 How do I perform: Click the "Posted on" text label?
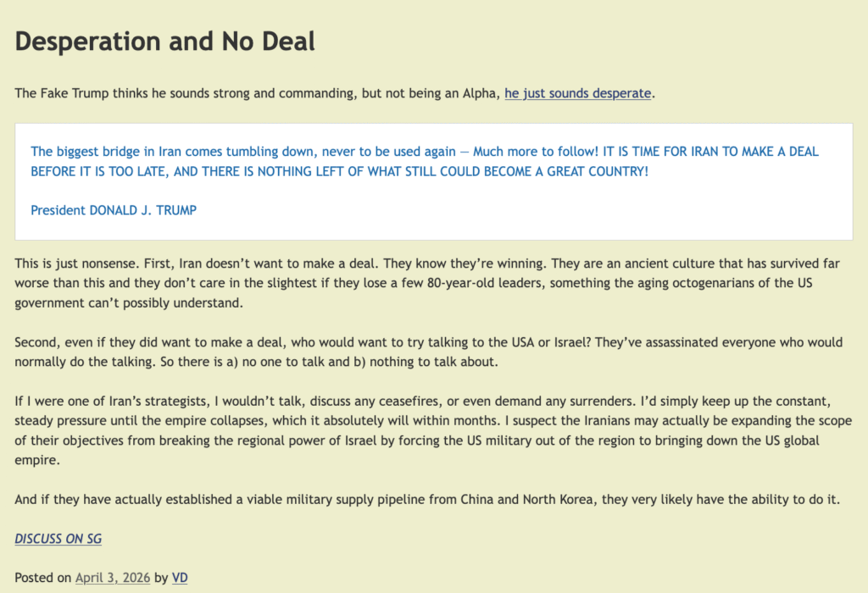42,578
